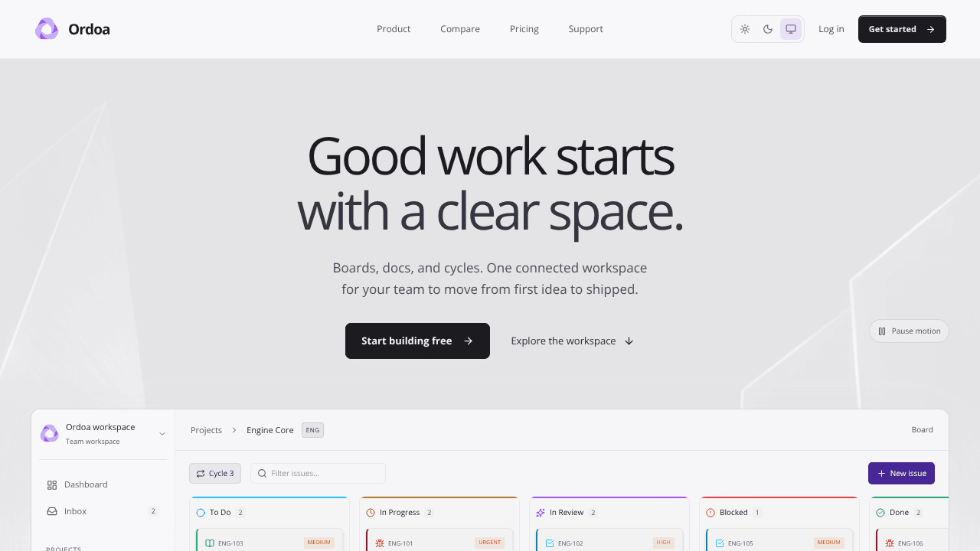Click the Inbox unread count badge

tap(153, 511)
